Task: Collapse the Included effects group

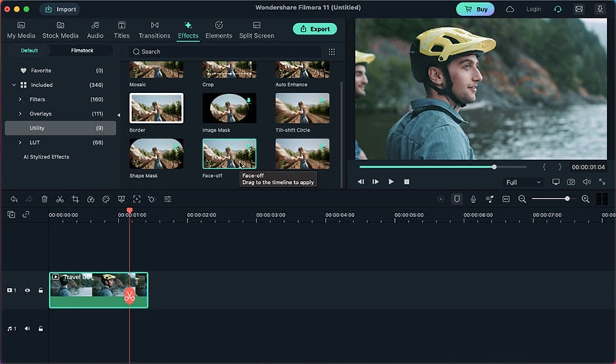Action: click(x=13, y=85)
